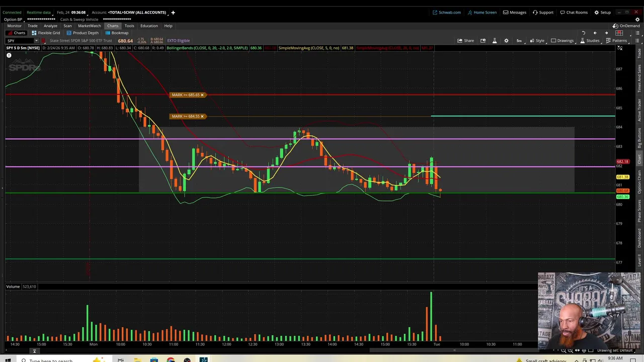
Task: Click the Cash & Sweep Vehicle label
Action: point(79,19)
